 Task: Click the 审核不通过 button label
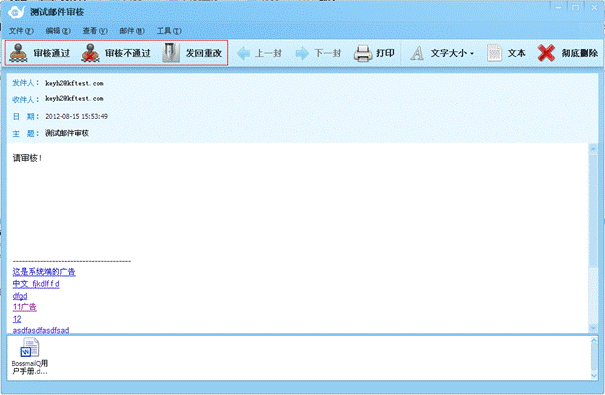(128, 53)
